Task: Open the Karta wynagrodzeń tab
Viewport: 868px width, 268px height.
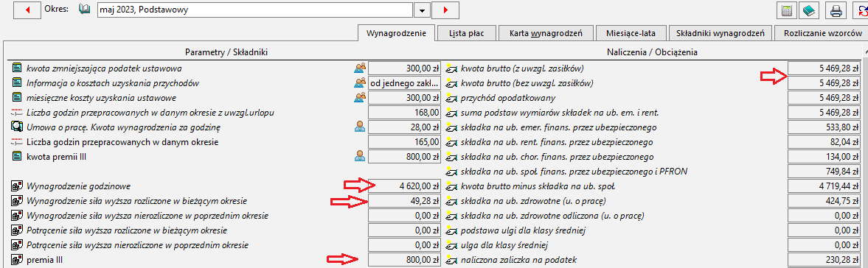Action: [545, 33]
